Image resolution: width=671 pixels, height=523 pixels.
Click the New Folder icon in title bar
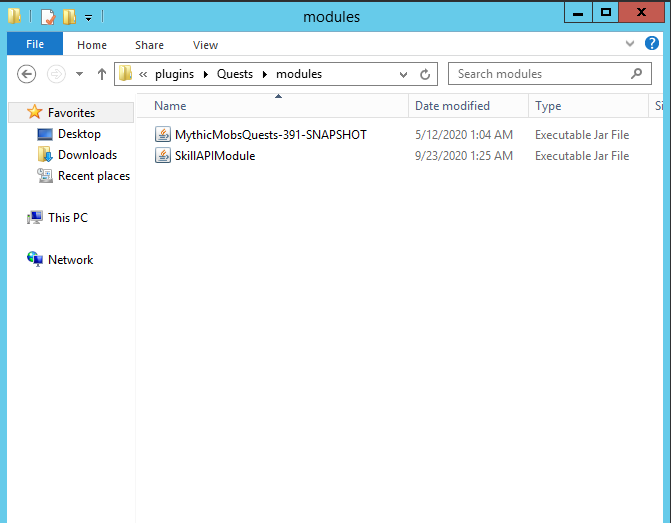pos(68,17)
